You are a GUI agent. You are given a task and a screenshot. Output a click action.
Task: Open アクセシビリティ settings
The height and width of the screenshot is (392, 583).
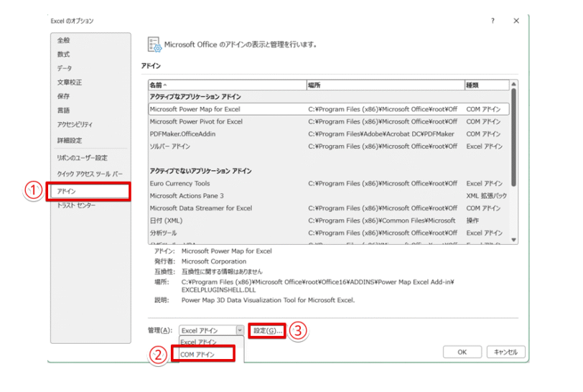75,124
